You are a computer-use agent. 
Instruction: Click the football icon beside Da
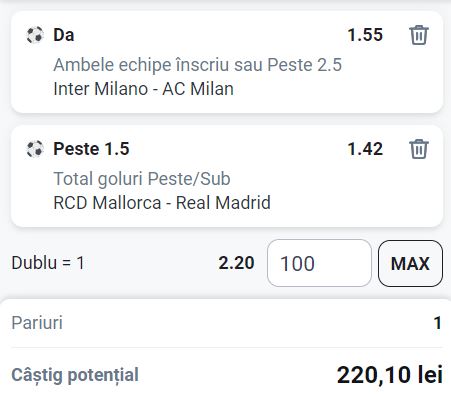click(x=35, y=35)
